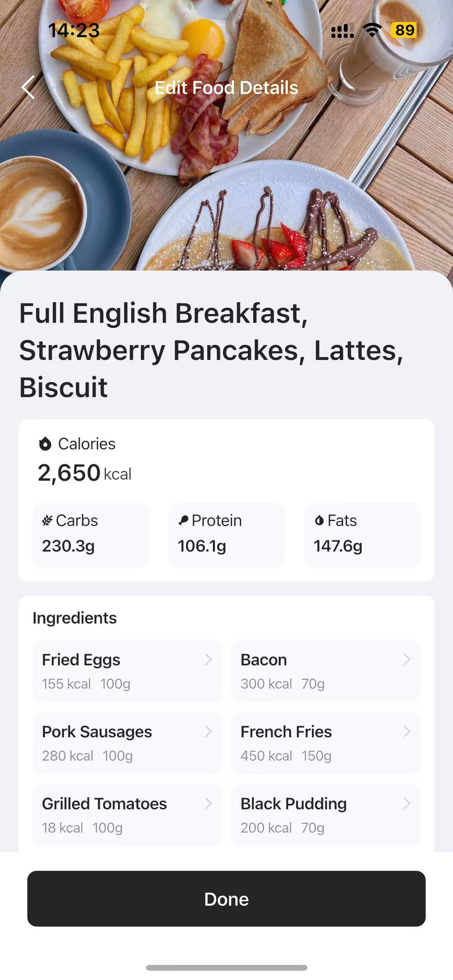453x980 pixels.
Task: Tap the Carbs wheat icon
Action: [x=47, y=520]
